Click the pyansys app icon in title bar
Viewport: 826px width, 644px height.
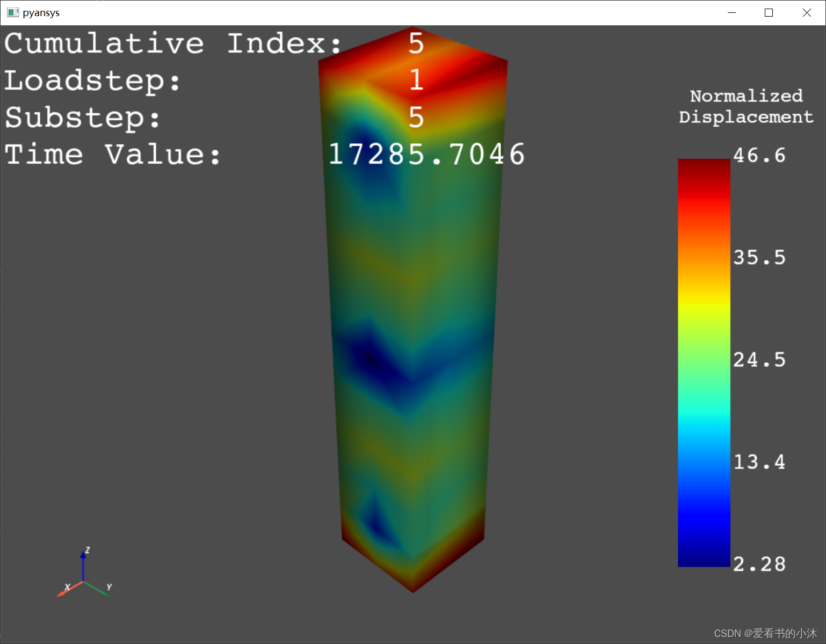13,12
